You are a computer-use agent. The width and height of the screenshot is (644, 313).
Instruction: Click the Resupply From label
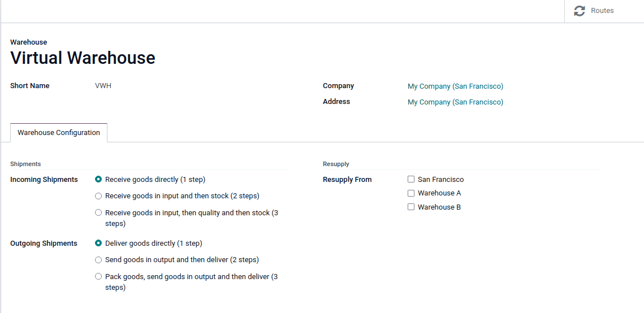click(347, 180)
